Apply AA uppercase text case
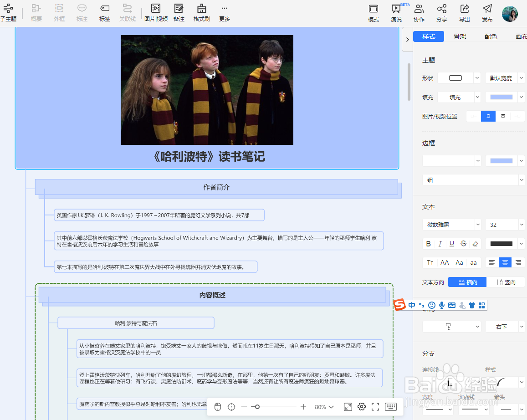Viewport: 527px width, 420px height. 445,263
